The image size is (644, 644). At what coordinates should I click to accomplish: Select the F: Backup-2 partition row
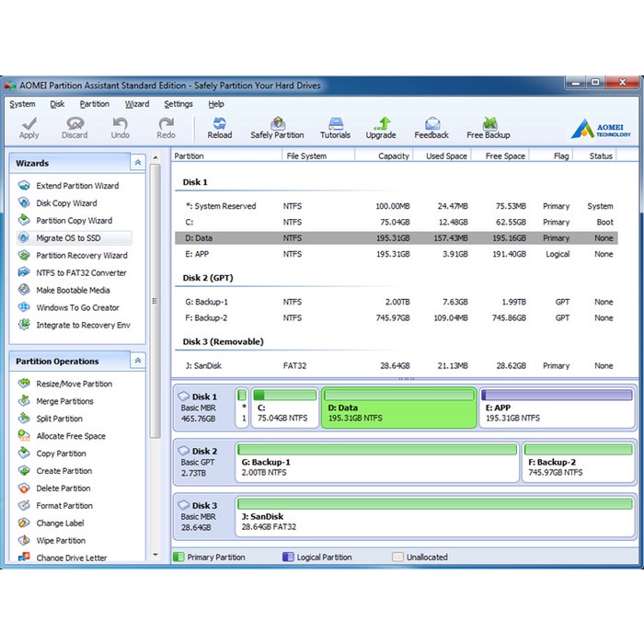click(x=397, y=318)
